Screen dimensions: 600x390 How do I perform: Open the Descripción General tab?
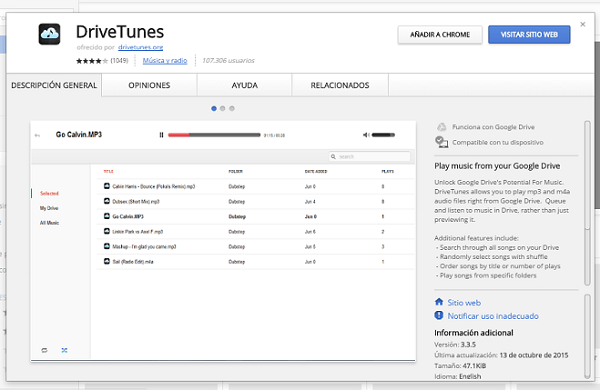click(54, 85)
